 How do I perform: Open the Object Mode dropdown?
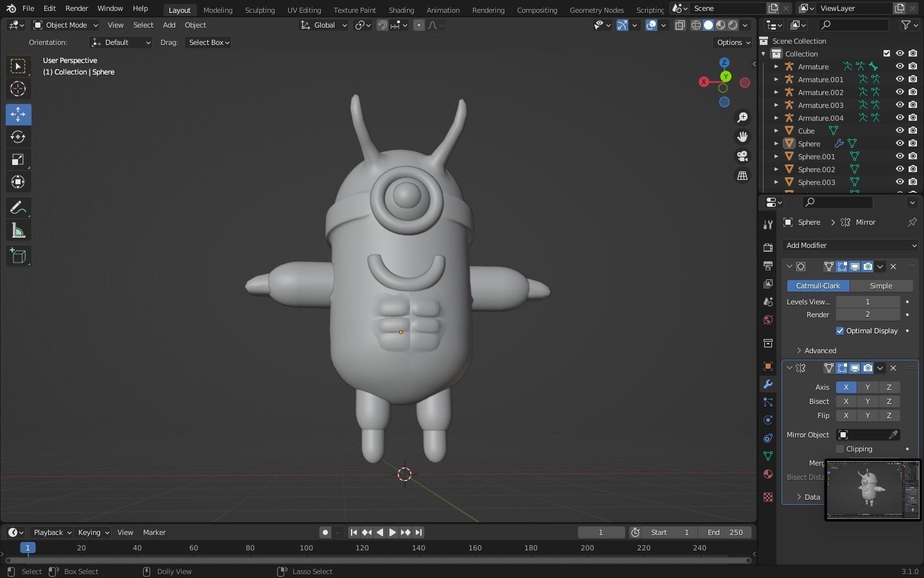pos(65,25)
